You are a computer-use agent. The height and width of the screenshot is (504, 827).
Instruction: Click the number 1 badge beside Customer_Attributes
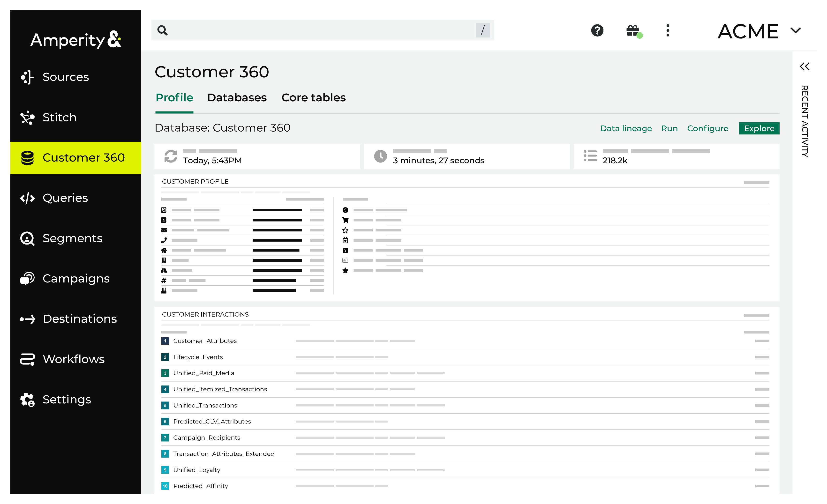pyautogui.click(x=165, y=341)
